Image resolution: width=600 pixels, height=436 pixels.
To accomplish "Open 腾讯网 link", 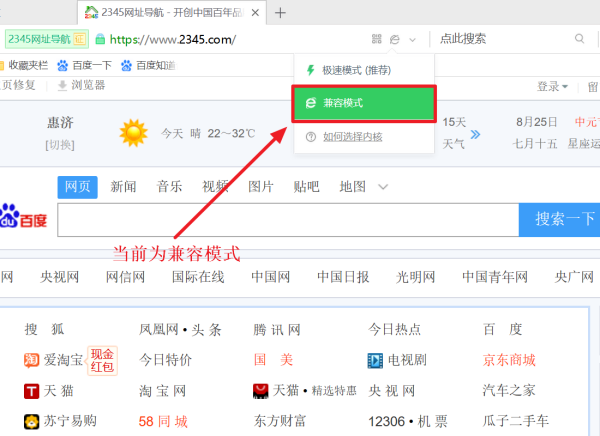I will coord(277,330).
